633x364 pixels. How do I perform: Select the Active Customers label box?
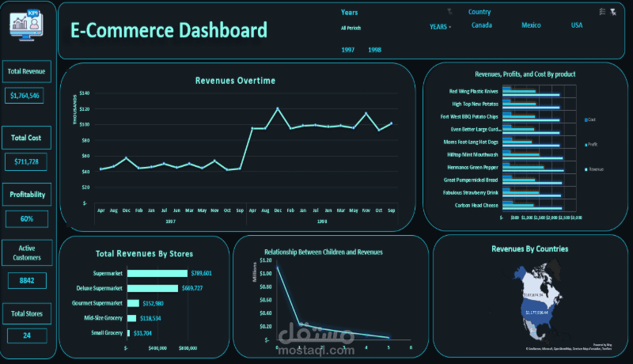pyautogui.click(x=27, y=252)
